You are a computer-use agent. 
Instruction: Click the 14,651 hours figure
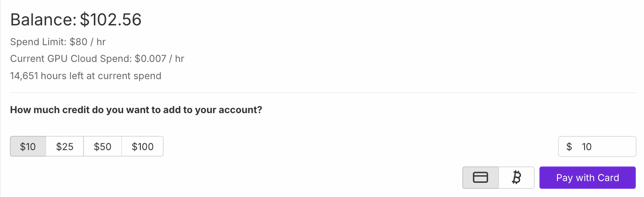[x=36, y=76]
